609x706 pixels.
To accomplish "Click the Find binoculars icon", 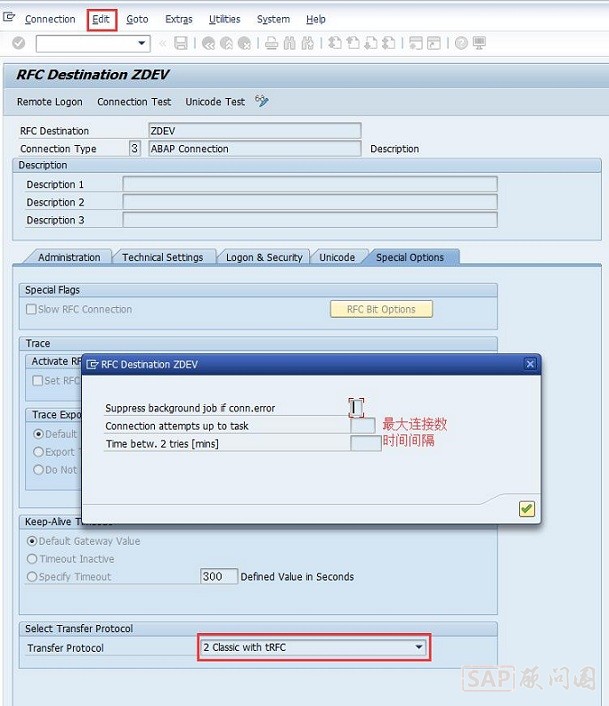I will click(x=289, y=43).
